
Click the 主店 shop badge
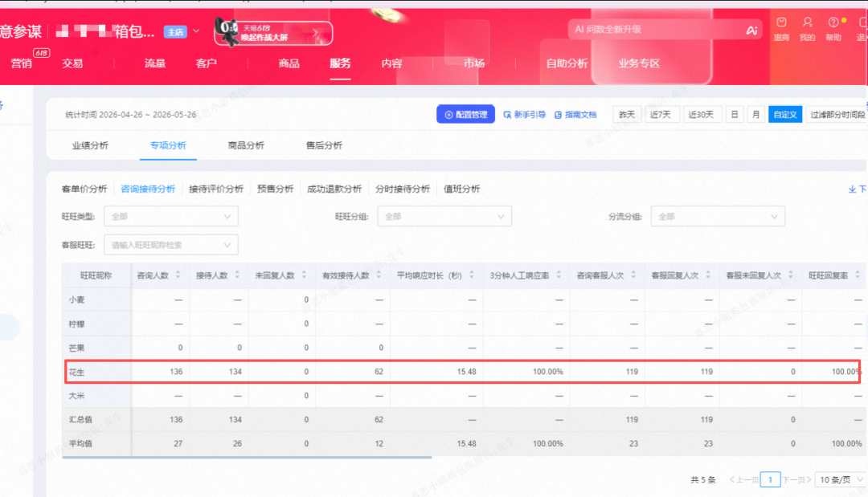[x=175, y=32]
